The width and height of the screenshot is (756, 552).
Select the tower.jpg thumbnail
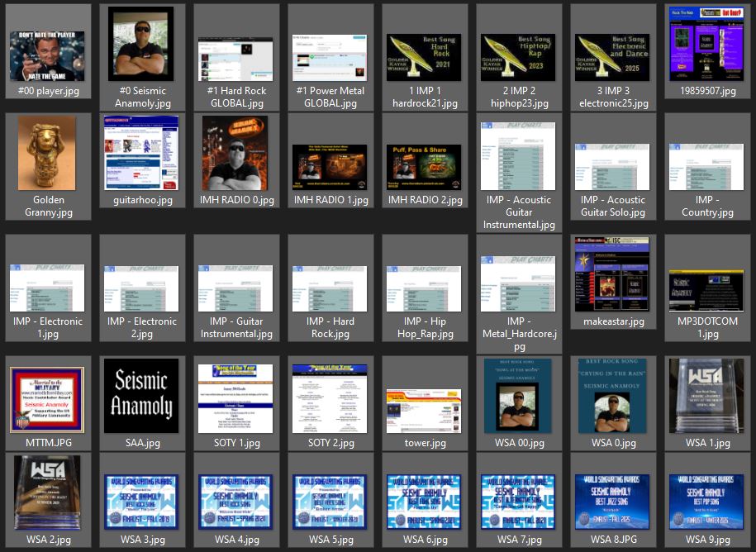(424, 412)
